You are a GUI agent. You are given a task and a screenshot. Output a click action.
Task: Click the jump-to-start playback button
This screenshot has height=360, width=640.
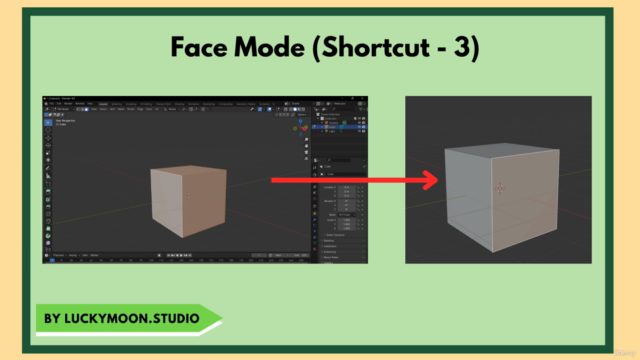(169, 256)
